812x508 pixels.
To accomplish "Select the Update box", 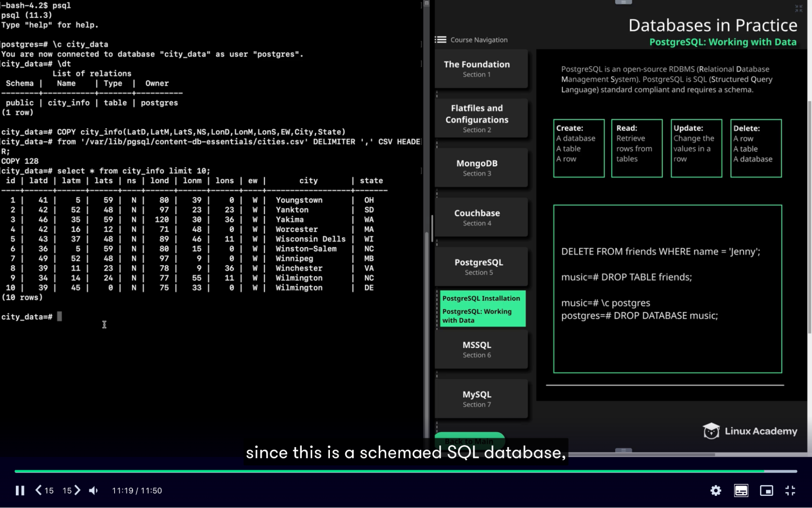I will pyautogui.click(x=696, y=148).
